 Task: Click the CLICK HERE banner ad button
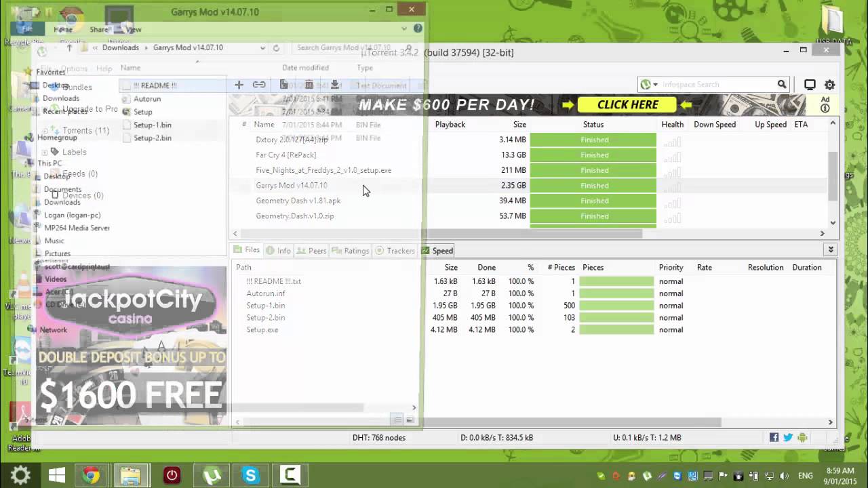(x=627, y=104)
